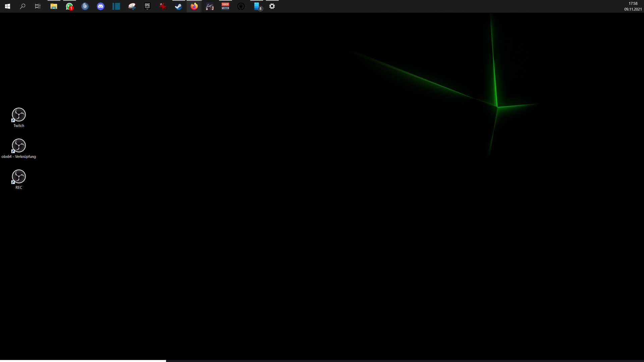Viewport: 644px width, 362px height.
Task: Open the Your Phone app icon
Action: point(257,6)
